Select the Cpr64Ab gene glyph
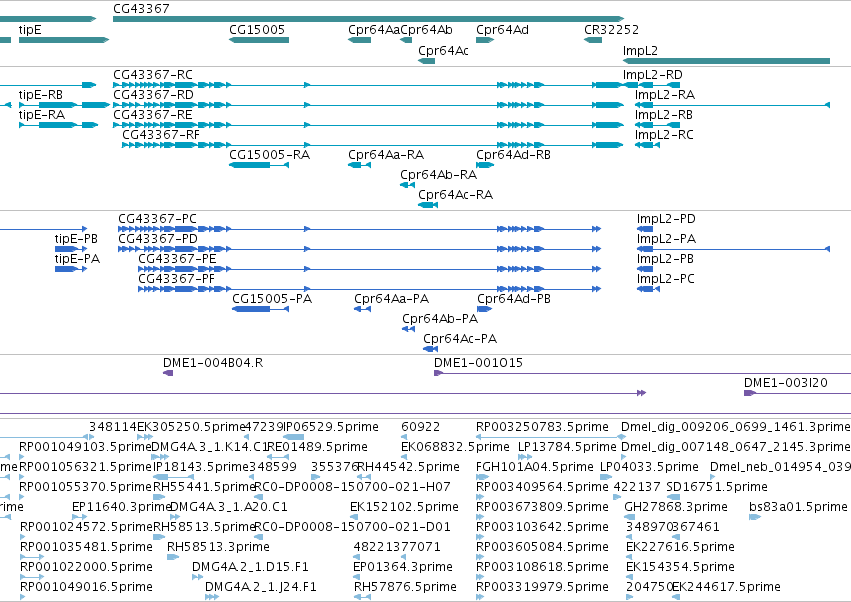This screenshot has width=851, height=602. click(x=406, y=40)
